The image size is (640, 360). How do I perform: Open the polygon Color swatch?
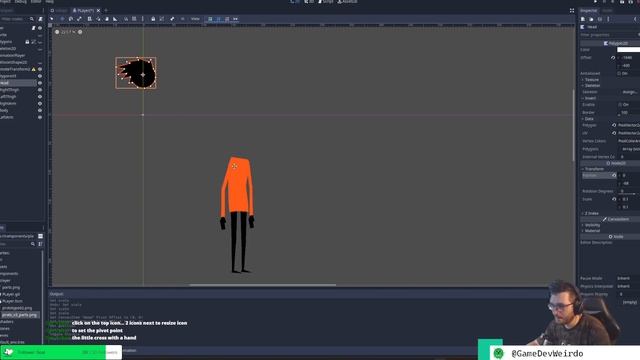(629, 50)
